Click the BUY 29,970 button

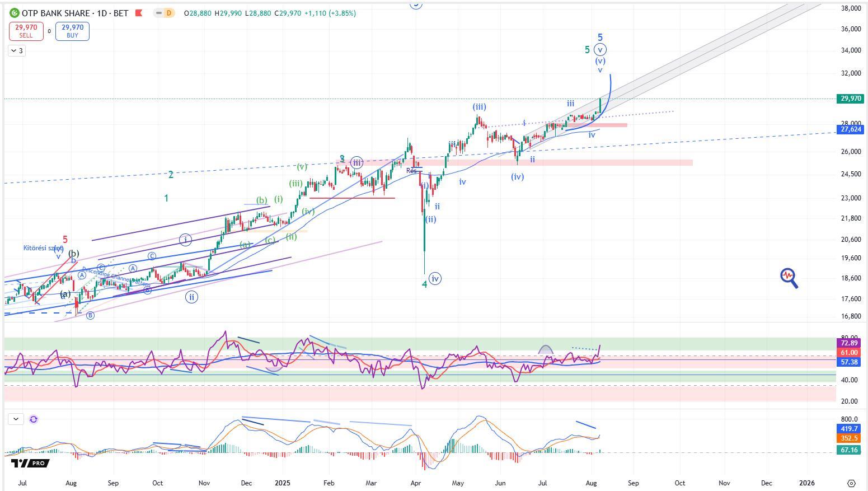pos(72,31)
